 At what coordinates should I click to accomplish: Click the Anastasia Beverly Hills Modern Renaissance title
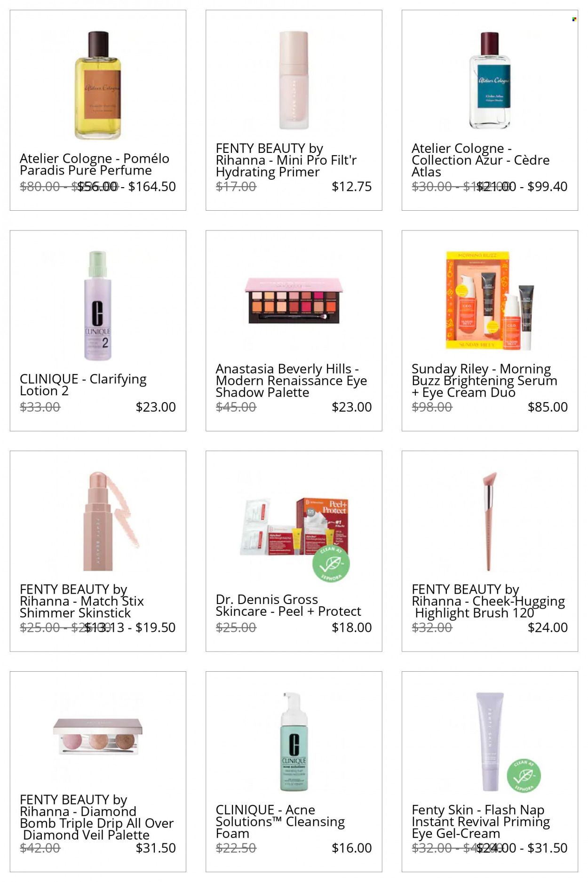291,381
